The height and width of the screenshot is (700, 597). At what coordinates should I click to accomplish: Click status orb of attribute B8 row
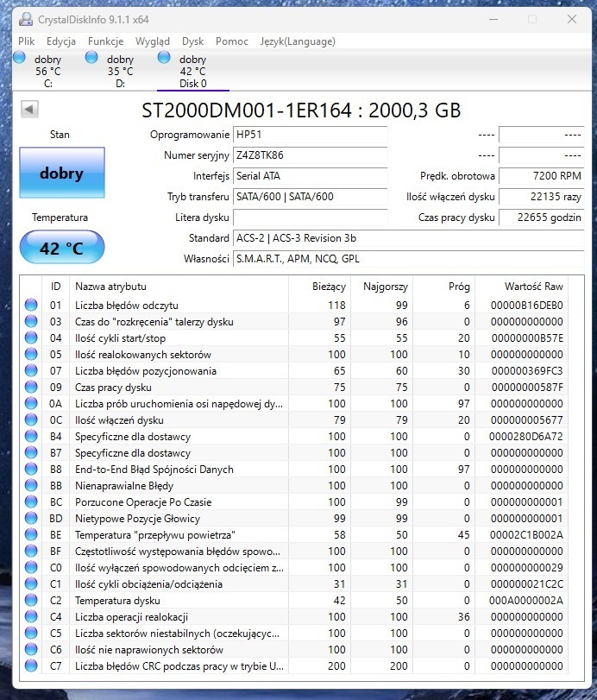tap(31, 470)
